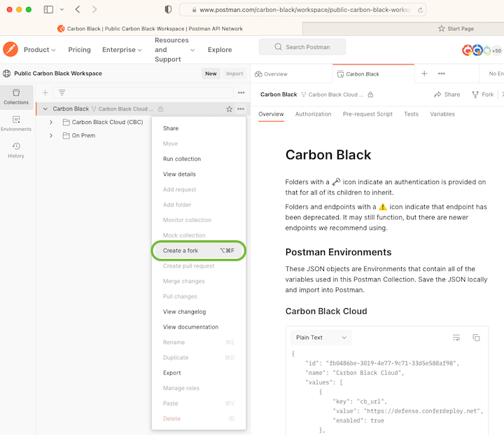
Task: Star the Carbon Black collection
Action: pos(229,109)
